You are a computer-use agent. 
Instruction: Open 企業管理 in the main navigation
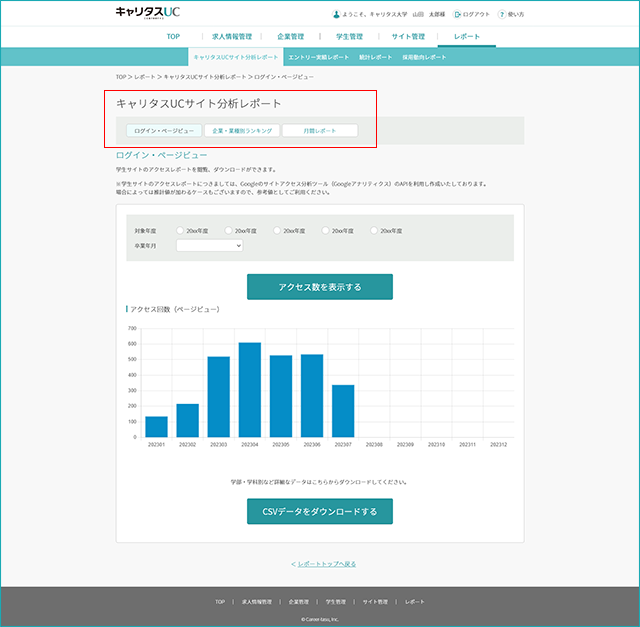point(291,36)
